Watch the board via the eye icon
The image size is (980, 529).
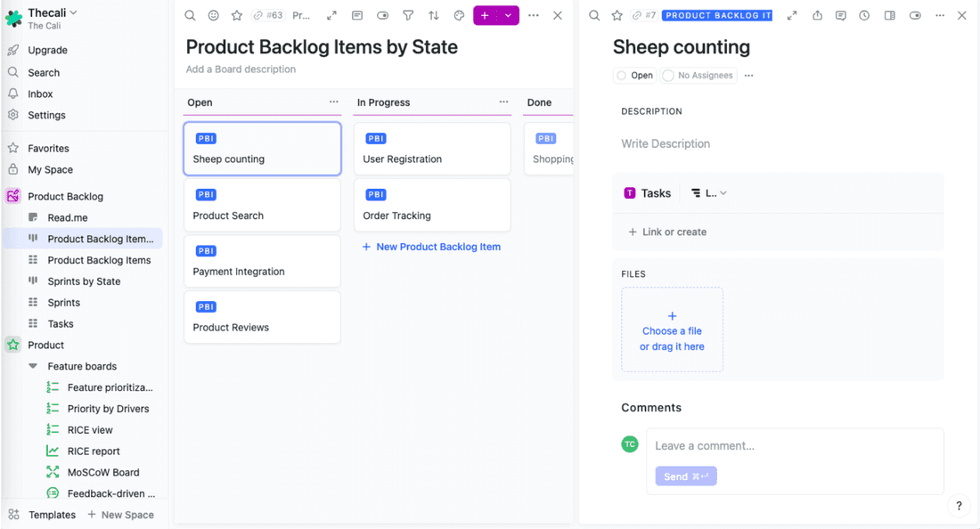point(382,15)
